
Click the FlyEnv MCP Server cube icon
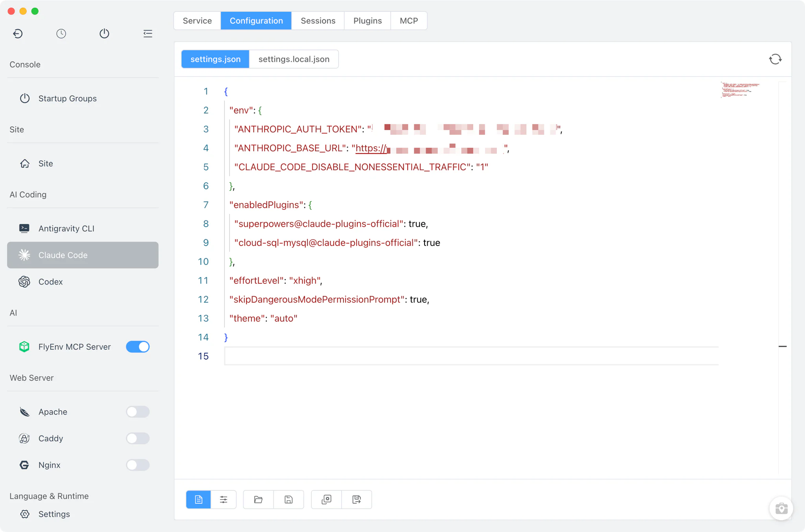pos(24,347)
